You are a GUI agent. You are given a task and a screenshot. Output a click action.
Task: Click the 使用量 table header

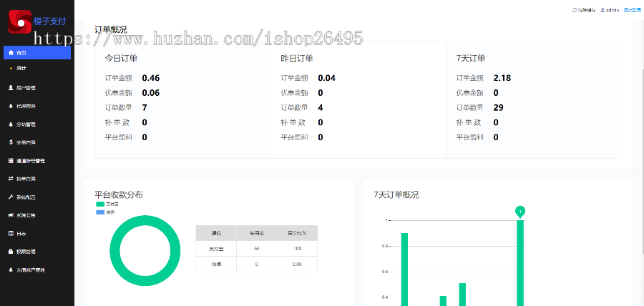click(x=257, y=233)
